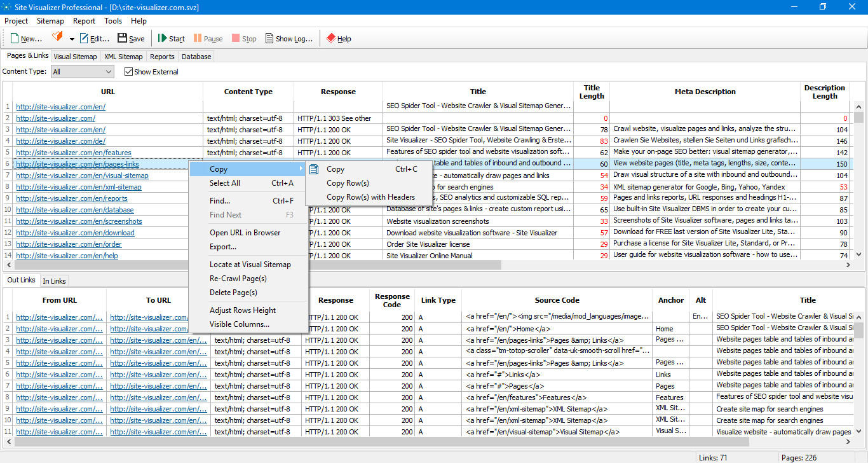Screen dimensions: 868x463
Task: Click the Title Length column header
Action: 592,92
